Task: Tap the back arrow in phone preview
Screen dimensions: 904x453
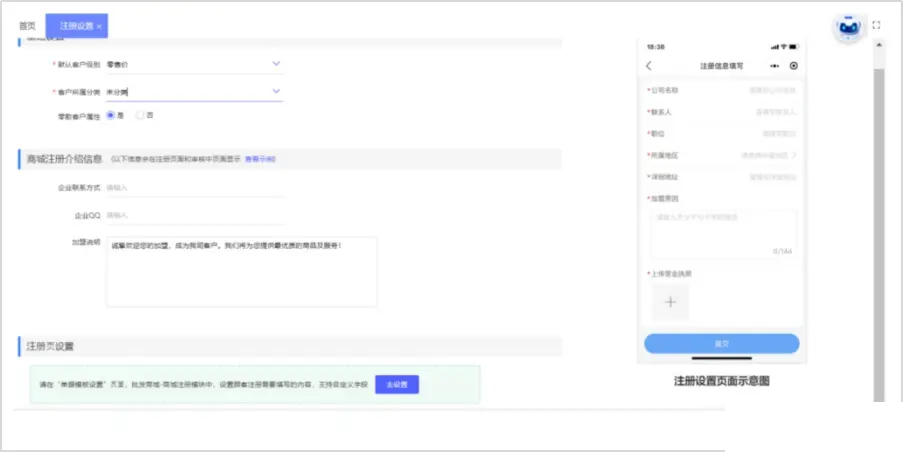Action: coord(649,66)
